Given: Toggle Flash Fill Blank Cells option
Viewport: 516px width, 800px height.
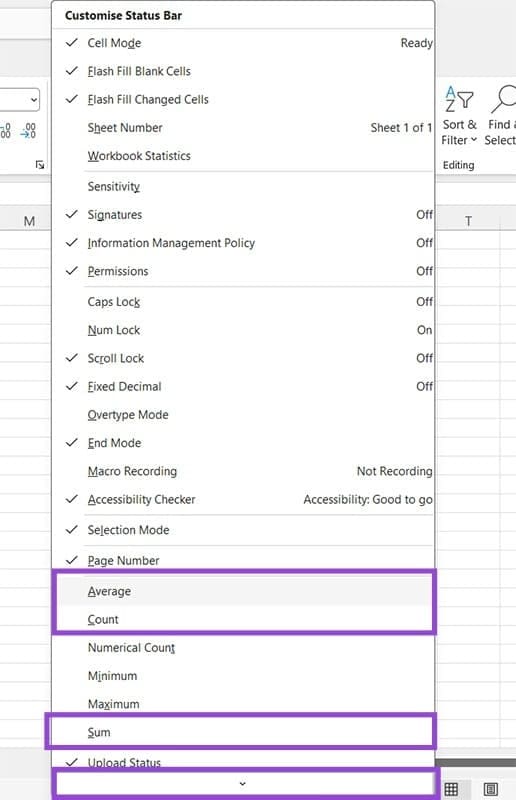Looking at the screenshot, I should tap(243, 71).
